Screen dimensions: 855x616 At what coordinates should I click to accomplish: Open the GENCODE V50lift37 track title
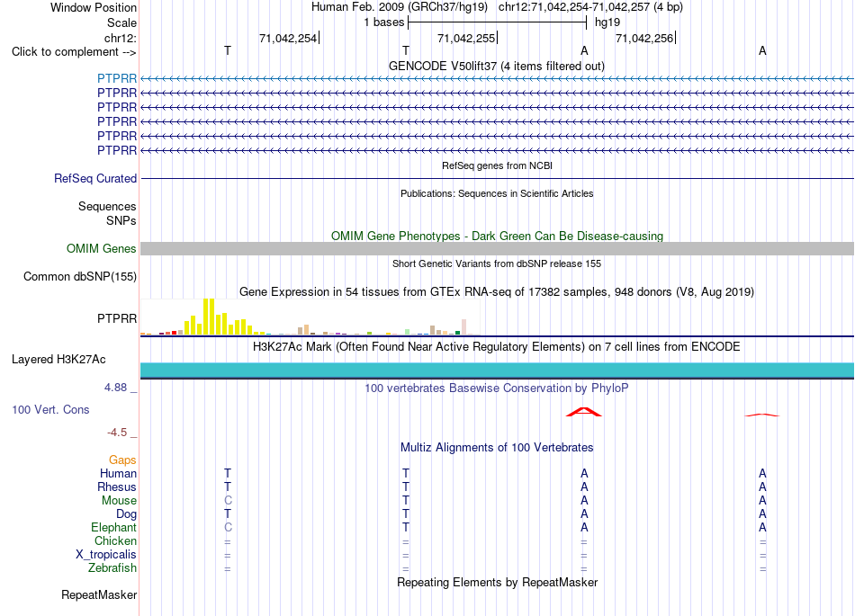pyautogui.click(x=496, y=67)
